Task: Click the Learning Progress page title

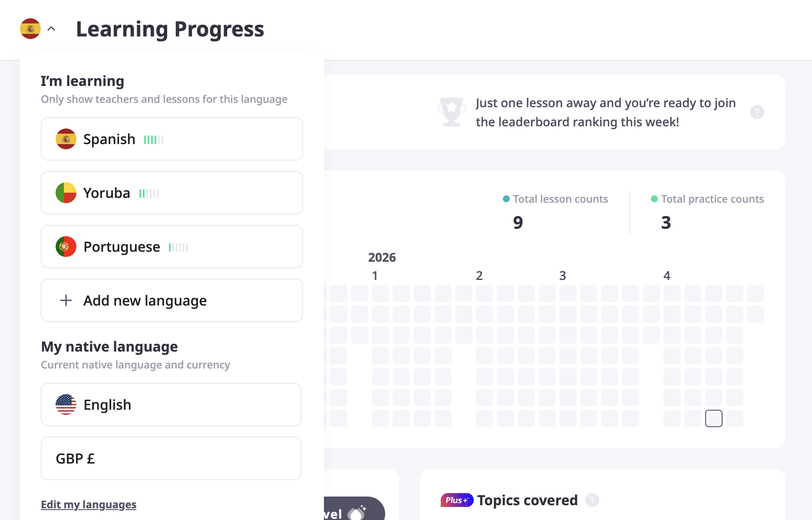Action: coord(170,29)
